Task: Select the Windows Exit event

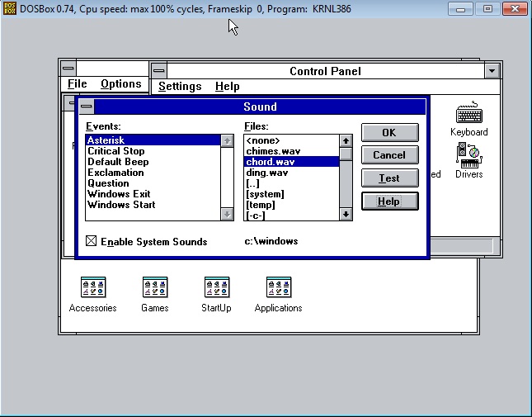Action: (153, 194)
